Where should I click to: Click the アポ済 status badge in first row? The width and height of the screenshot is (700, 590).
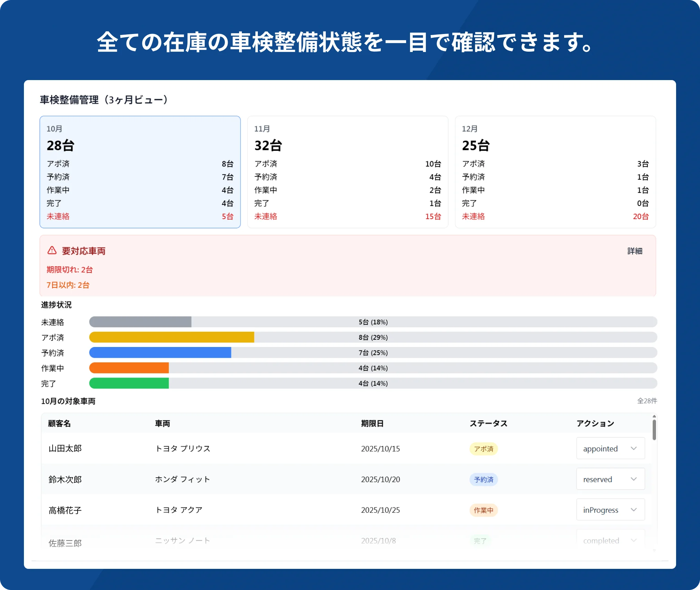click(x=483, y=449)
